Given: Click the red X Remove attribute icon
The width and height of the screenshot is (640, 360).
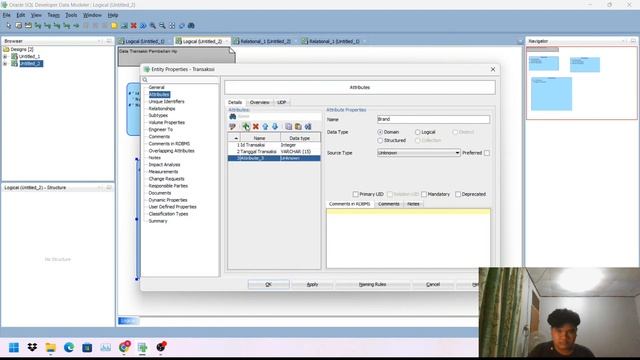Looking at the screenshot, I should click(x=256, y=127).
